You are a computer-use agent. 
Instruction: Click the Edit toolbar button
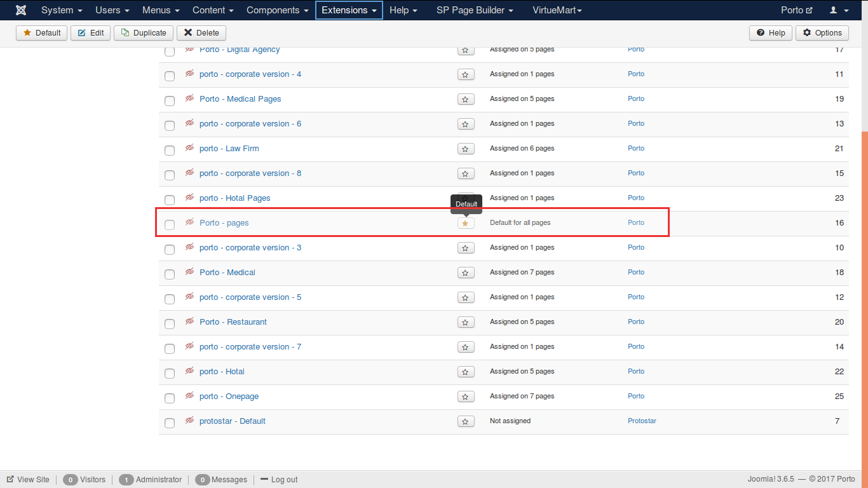pyautogui.click(x=91, y=33)
